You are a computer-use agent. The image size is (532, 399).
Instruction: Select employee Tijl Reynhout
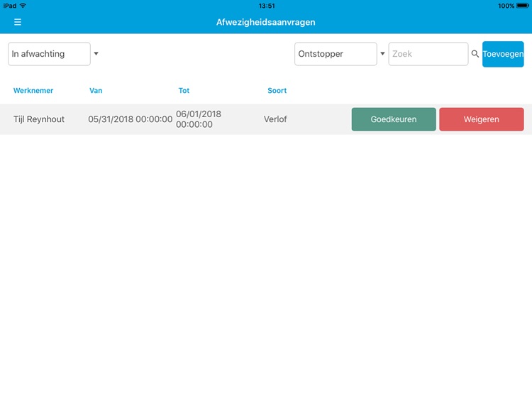point(39,119)
